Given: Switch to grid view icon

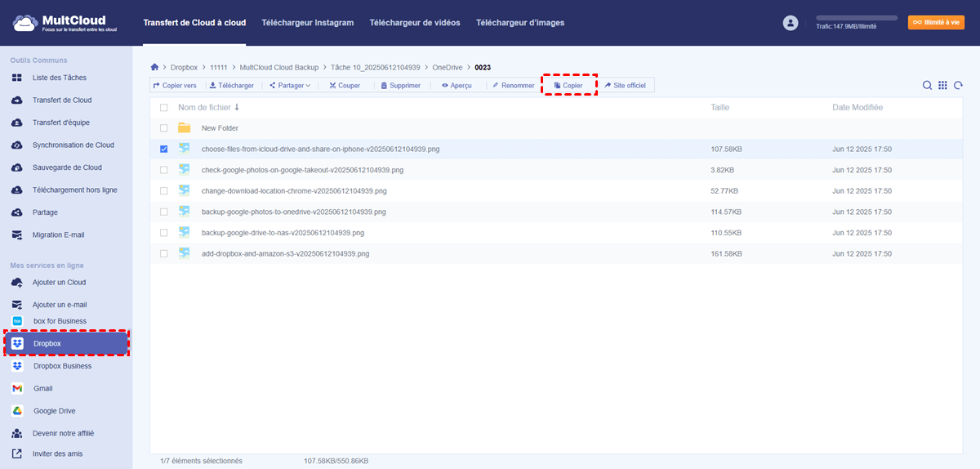Looking at the screenshot, I should pyautogui.click(x=942, y=86).
